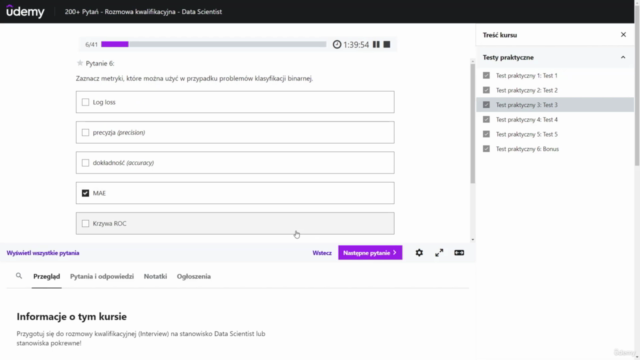Toggle completion checkbox for Test praktyczny 5
Screen dimensions: 640x360
pos(486,134)
